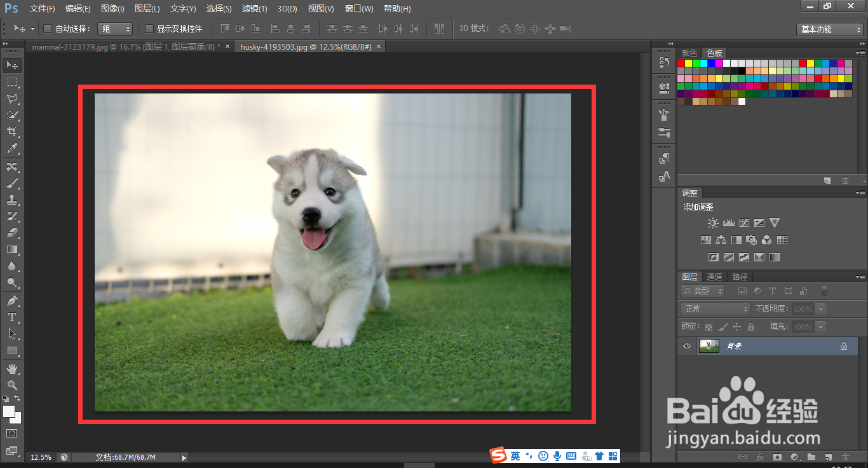Click the delete layer trash button

click(x=844, y=457)
